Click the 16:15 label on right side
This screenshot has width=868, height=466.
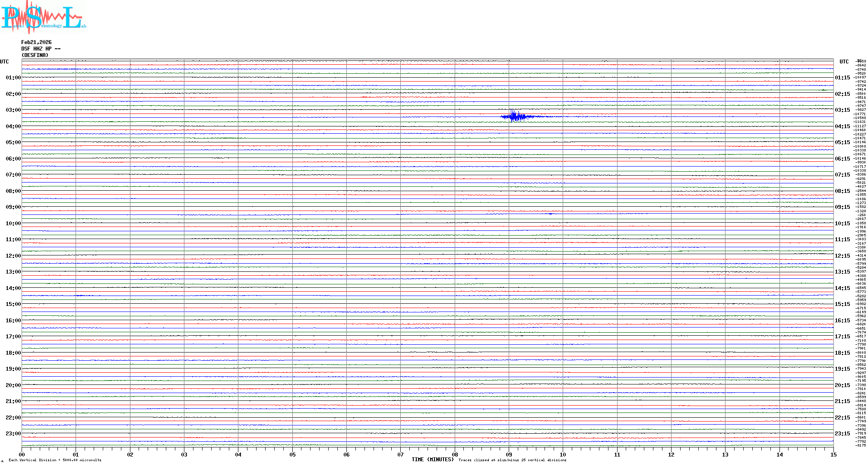pyautogui.click(x=842, y=321)
